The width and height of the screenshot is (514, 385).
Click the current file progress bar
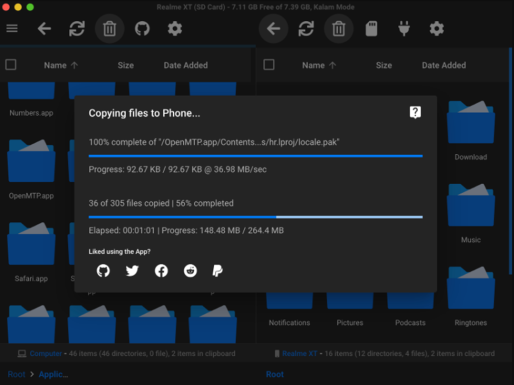256,156
